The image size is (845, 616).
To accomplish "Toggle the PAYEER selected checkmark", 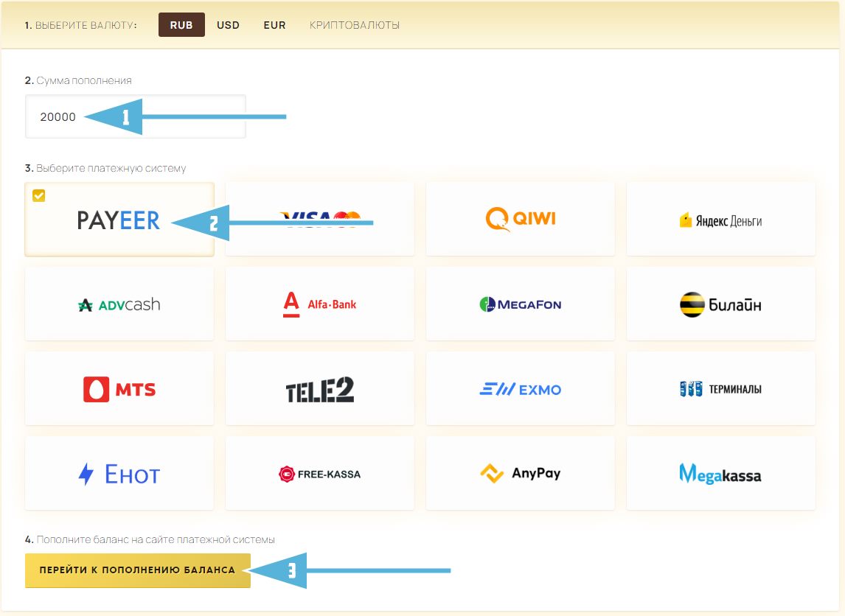I will point(39,195).
